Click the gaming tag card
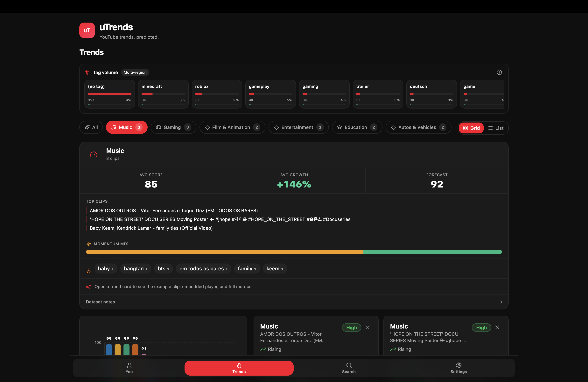 coord(324,94)
